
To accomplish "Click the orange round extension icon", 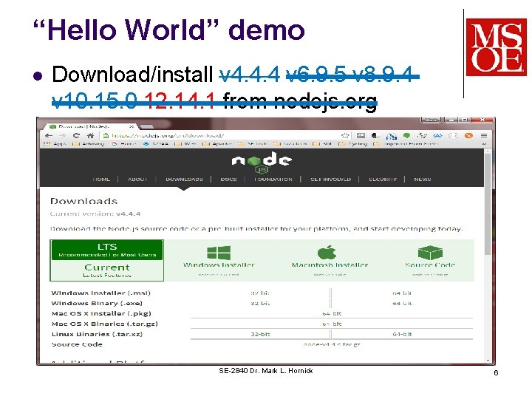I will click(468, 135).
